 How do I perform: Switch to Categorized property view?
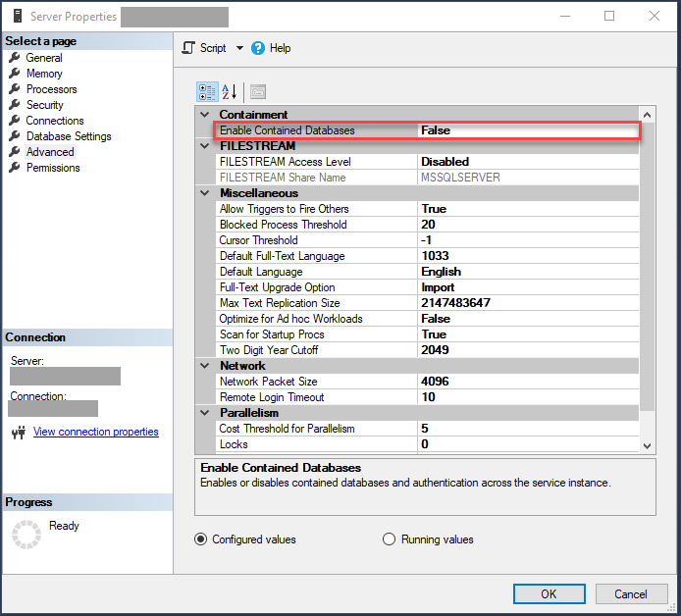tap(207, 91)
